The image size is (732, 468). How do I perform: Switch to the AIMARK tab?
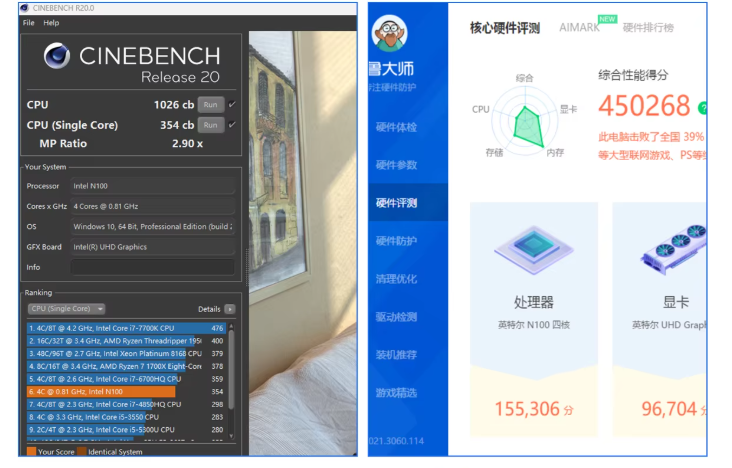click(579, 28)
